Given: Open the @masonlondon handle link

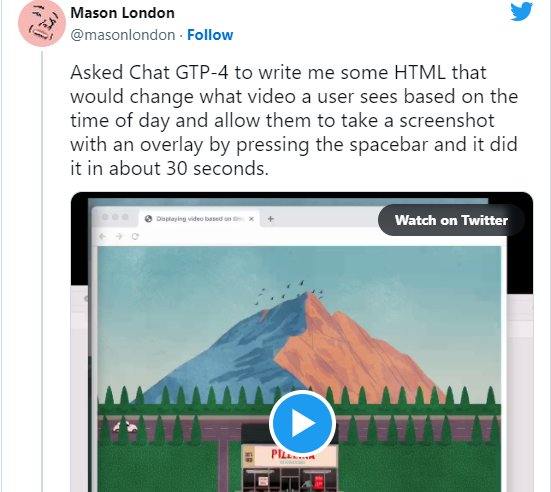Looking at the screenshot, I should [x=123, y=35].
